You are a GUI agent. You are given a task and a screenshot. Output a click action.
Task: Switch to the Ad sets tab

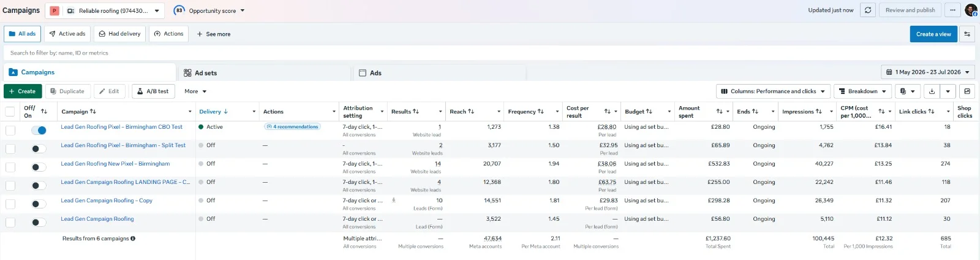click(265, 73)
